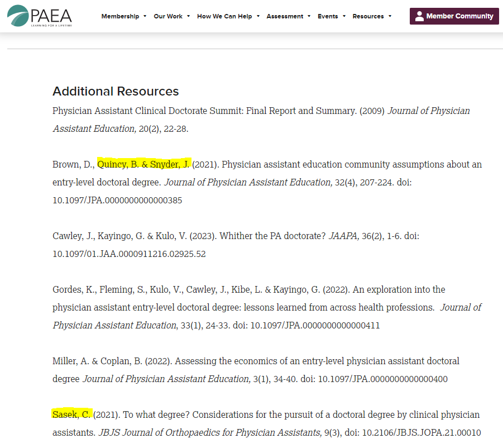Screen dimensions: 503x448
Task: Select the Events menu item
Action: coord(328,16)
